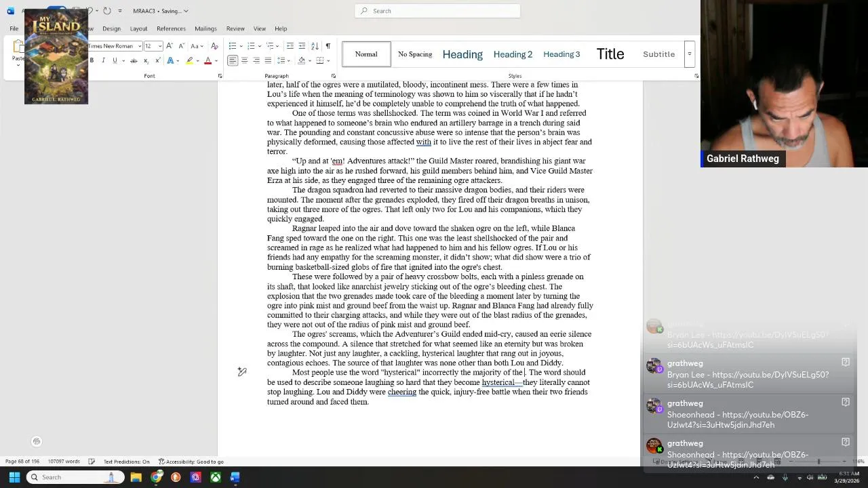The width and height of the screenshot is (868, 488).
Task: Apply the No Spacing style
Action: tap(415, 54)
